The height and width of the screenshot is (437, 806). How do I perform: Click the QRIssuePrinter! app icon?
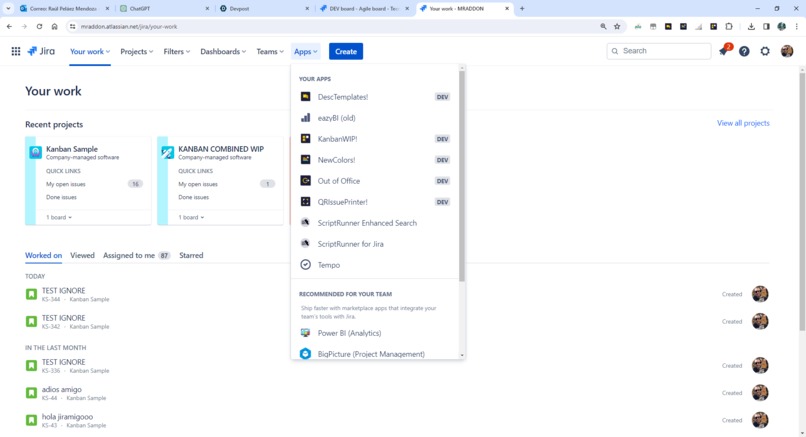coord(305,202)
